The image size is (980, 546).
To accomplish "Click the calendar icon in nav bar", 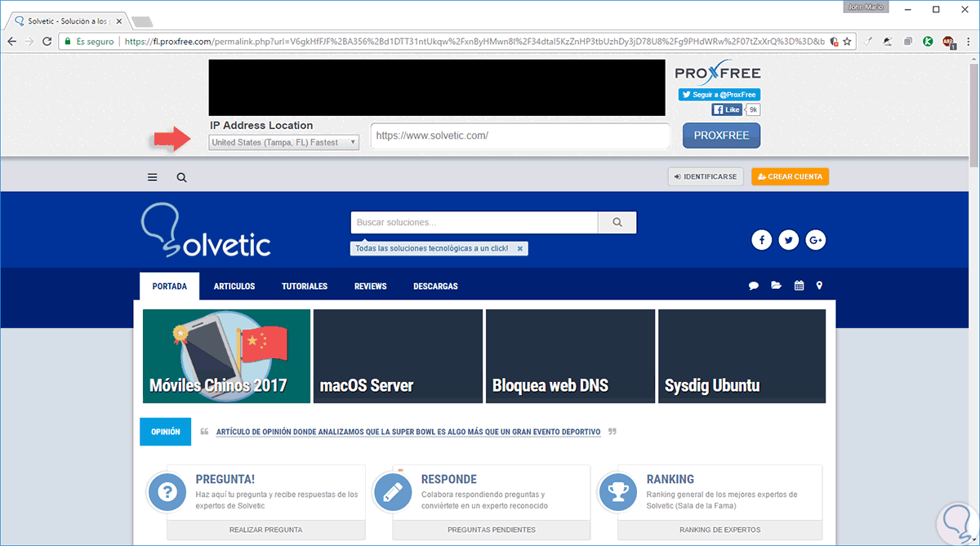I will pos(799,286).
